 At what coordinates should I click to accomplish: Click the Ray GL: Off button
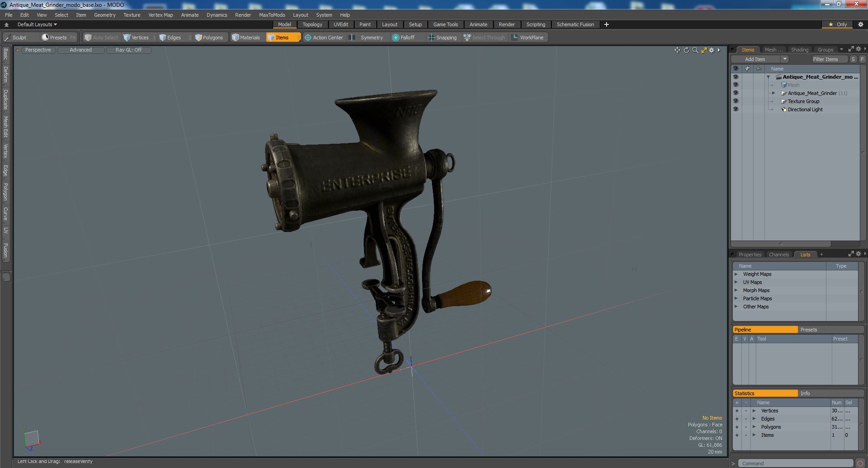tap(128, 50)
